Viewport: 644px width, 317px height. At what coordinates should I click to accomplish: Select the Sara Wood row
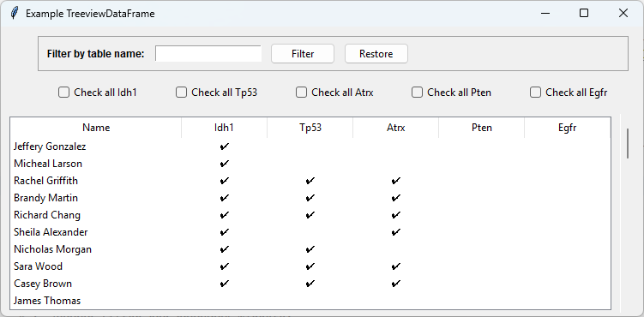pyautogui.click(x=310, y=266)
